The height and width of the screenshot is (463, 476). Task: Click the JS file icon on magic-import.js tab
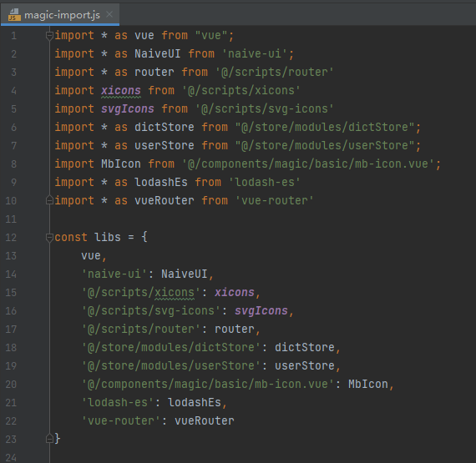pyautogui.click(x=14, y=15)
